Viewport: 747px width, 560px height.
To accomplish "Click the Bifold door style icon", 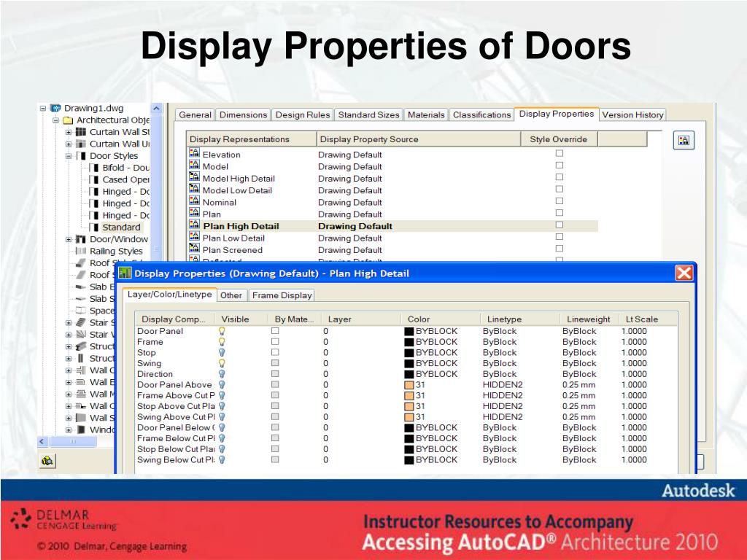I will pos(94,168).
